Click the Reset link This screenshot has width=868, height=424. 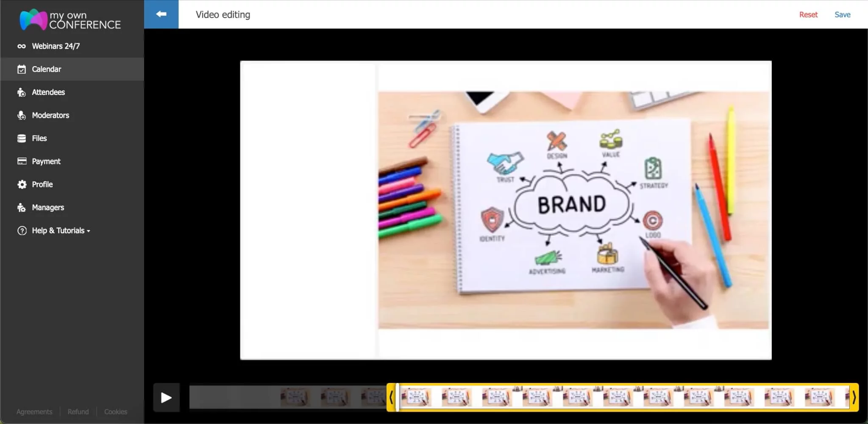(x=808, y=14)
